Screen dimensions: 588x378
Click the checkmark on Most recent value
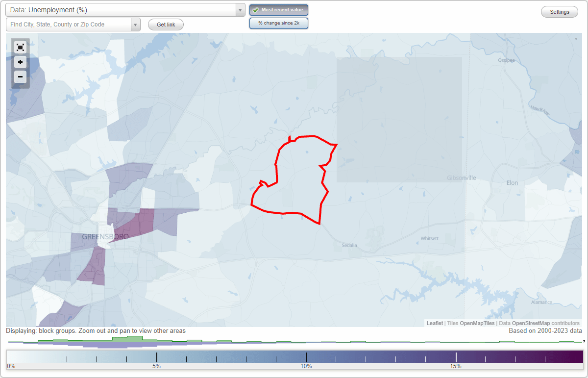coord(254,10)
